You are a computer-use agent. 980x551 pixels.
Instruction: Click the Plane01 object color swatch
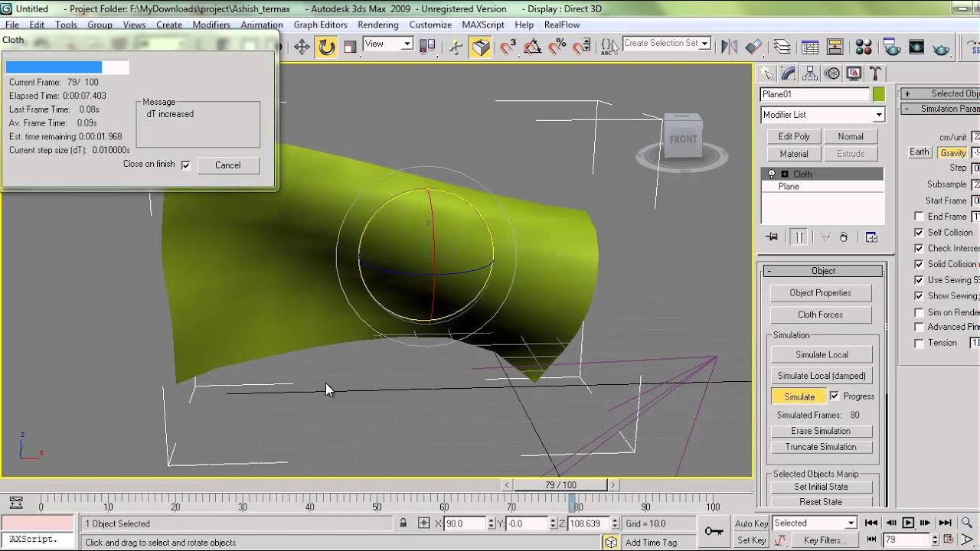878,94
